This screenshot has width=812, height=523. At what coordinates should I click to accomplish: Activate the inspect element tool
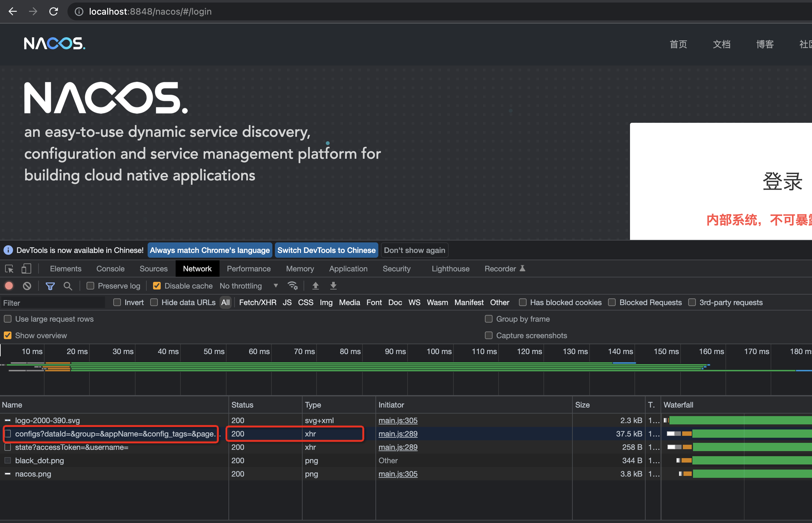[x=9, y=268]
